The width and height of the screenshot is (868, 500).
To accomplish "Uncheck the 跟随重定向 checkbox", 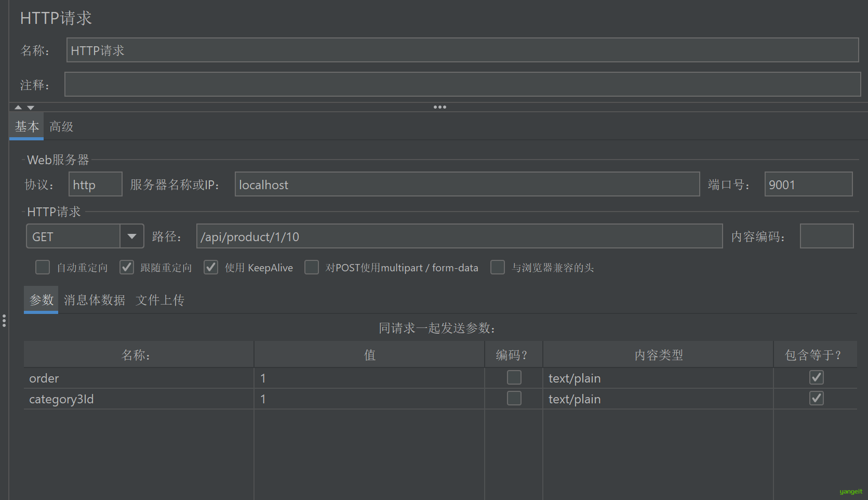I will (127, 267).
